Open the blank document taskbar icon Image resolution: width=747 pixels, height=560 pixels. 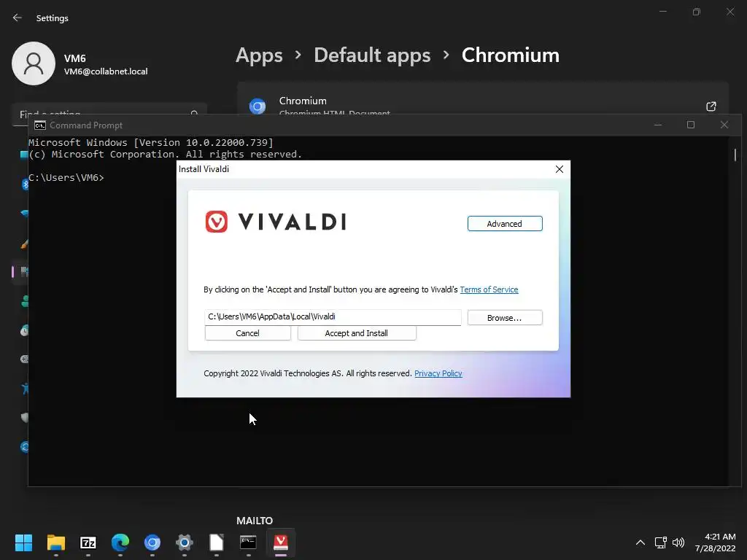coord(216,542)
